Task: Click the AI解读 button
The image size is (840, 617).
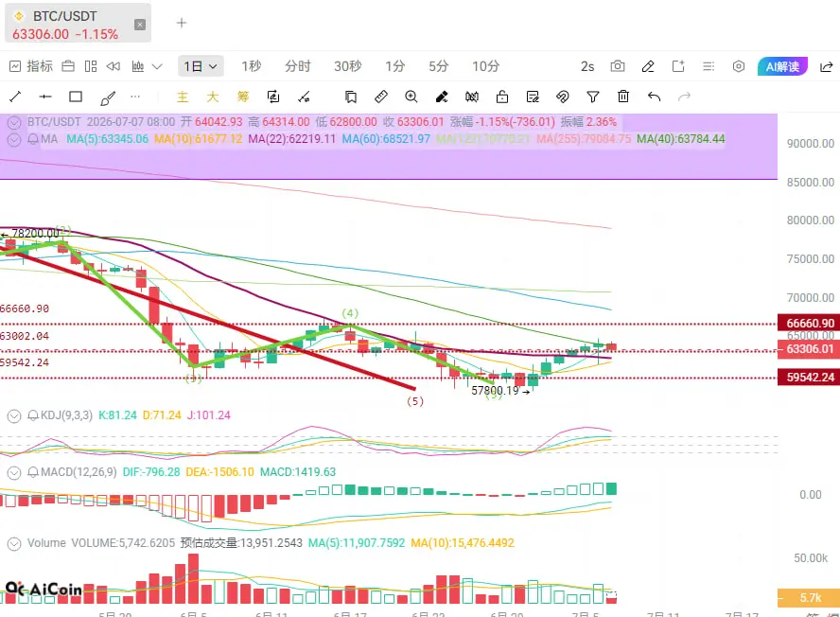Action: click(x=782, y=66)
